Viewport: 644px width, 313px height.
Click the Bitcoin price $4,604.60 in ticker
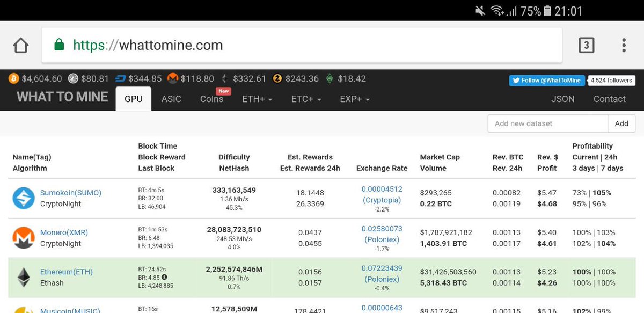tap(42, 79)
